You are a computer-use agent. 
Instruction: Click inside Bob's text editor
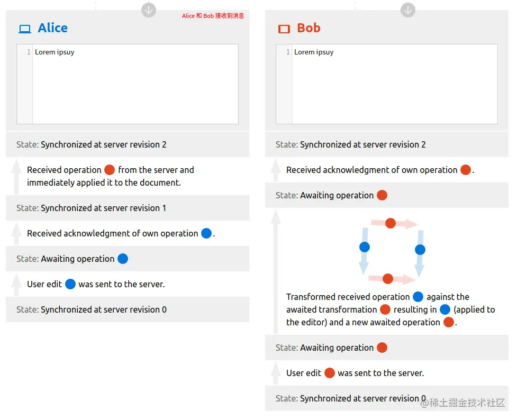point(394,85)
